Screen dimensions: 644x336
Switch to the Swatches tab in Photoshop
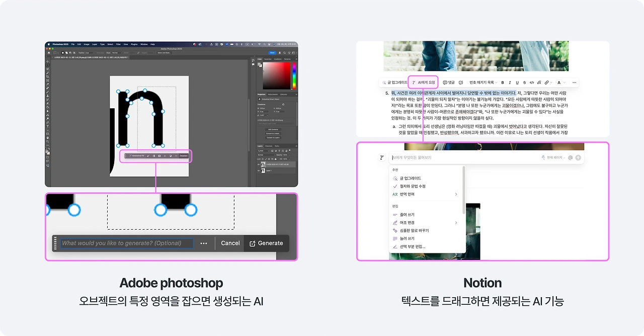(268, 59)
